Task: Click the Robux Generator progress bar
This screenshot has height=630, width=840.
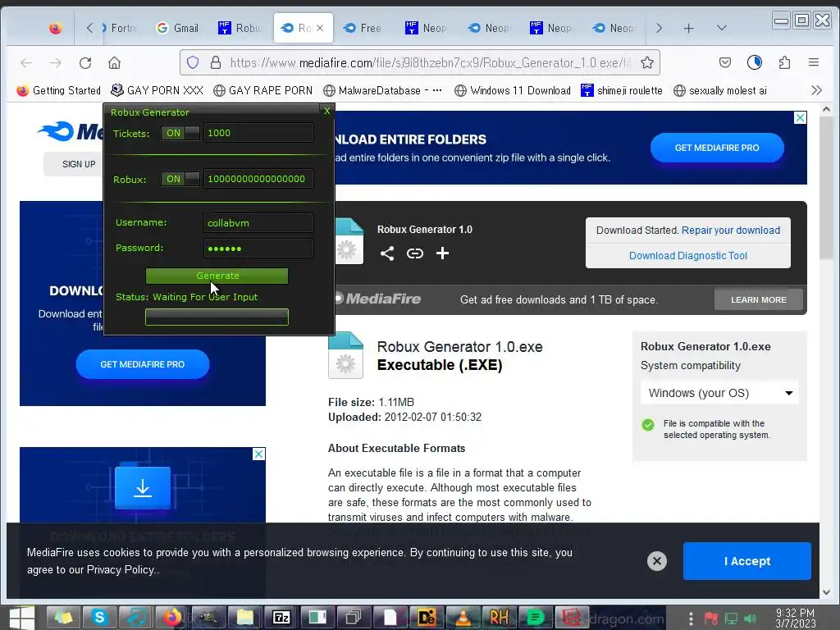Action: 217,317
